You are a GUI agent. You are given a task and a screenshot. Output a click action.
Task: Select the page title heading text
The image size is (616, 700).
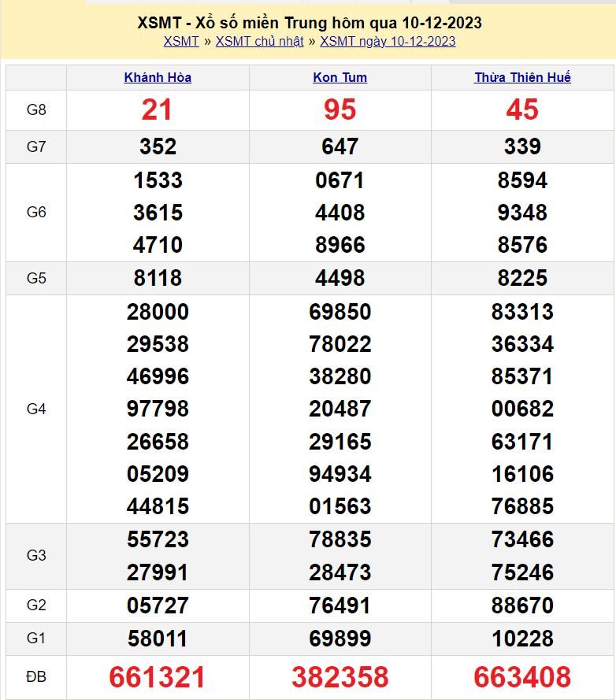(310, 22)
